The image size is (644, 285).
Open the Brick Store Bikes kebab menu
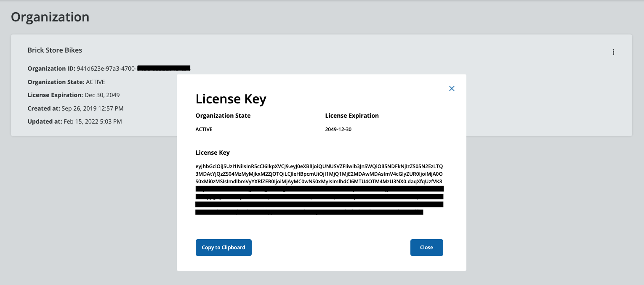613,52
